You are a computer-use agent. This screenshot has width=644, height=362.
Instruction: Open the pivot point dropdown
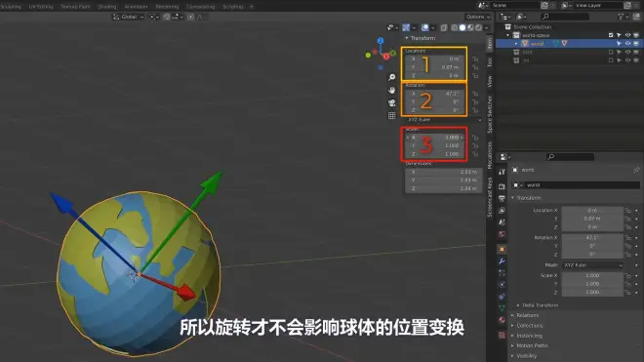coord(154,17)
